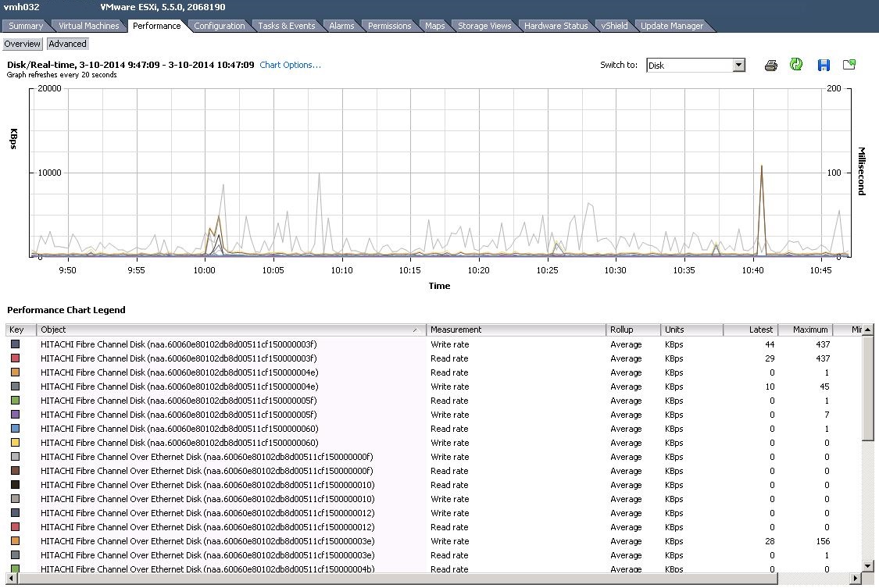Sort legend by Latest column
The height and width of the screenshot is (588, 879).
[751, 330]
